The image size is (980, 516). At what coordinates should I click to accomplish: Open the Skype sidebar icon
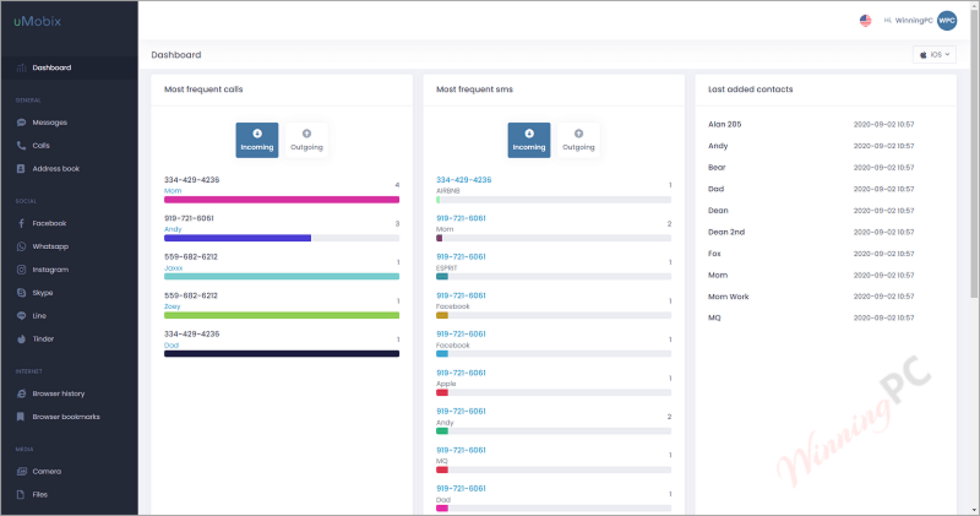(21, 292)
